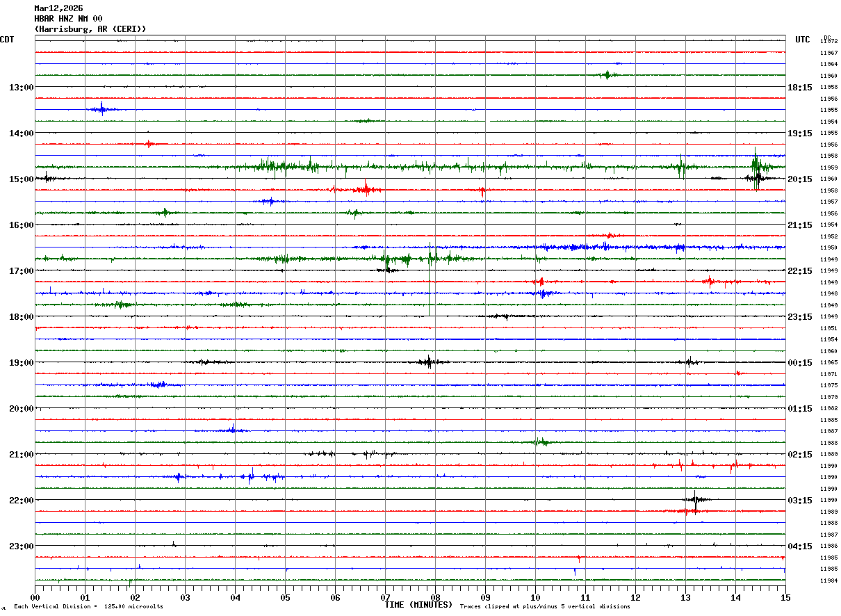Click the DC offset value 11948
The width and height of the screenshot is (841, 616).
click(828, 293)
